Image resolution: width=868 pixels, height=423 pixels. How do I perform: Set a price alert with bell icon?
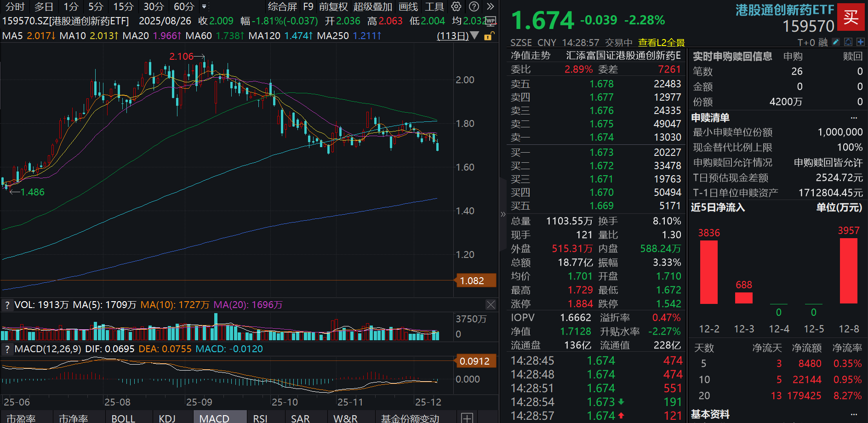[848, 42]
